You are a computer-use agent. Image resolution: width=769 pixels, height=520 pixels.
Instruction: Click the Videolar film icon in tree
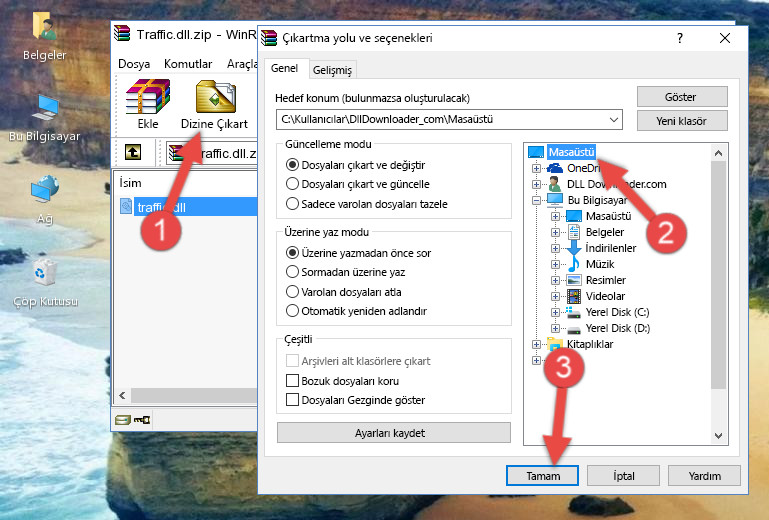pyautogui.click(x=574, y=296)
